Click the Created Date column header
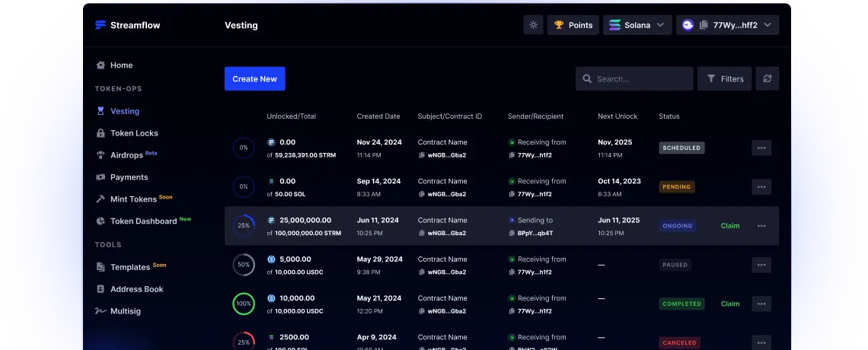The width and height of the screenshot is (868, 350). [x=378, y=116]
